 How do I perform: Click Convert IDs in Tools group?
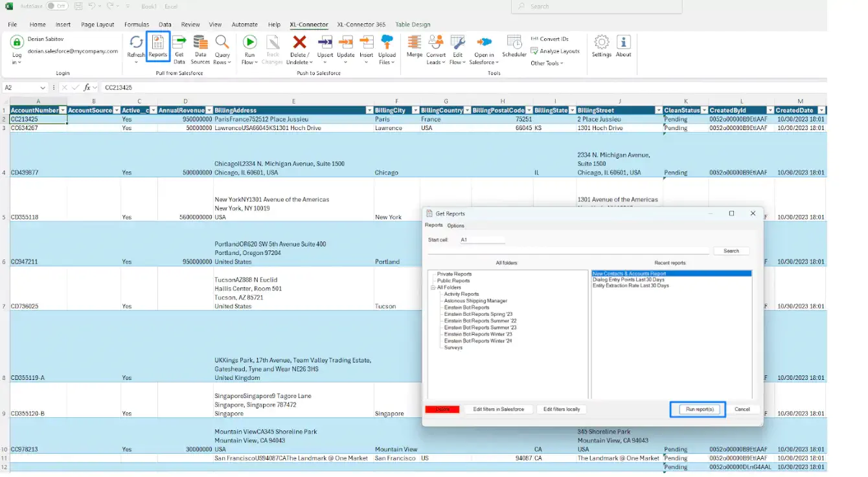[549, 39]
